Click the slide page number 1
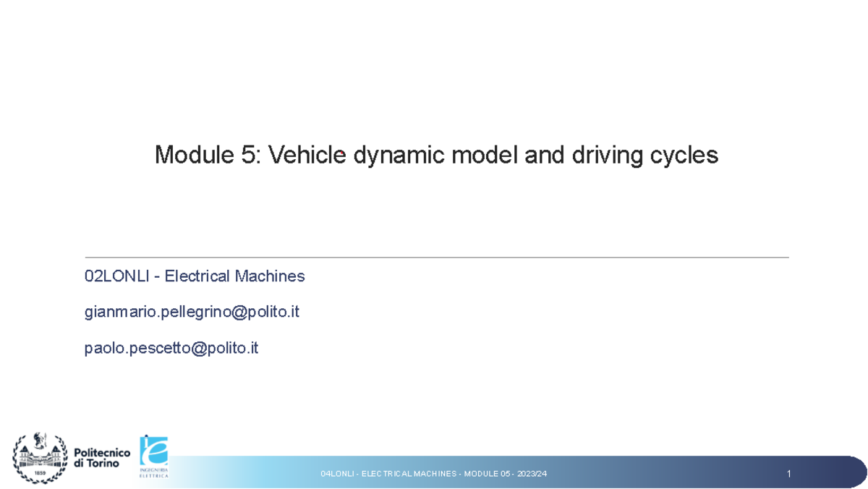 tap(789, 474)
